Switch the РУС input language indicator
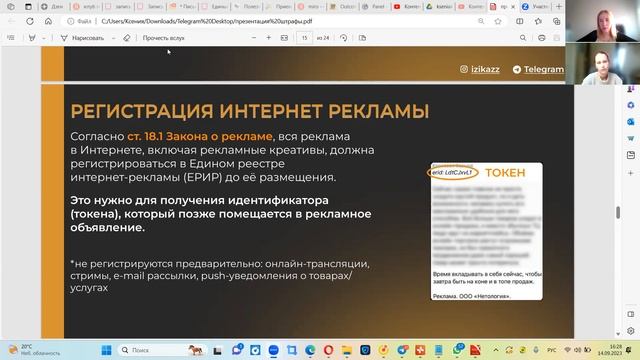The width and height of the screenshot is (640, 360). coord(551,350)
